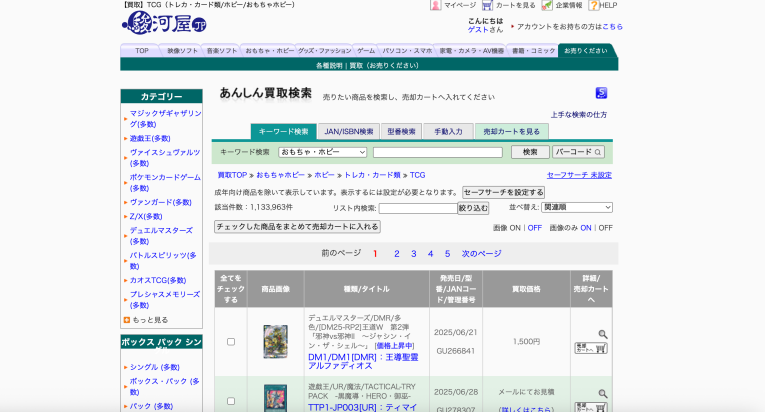Open 映像ソフト navigation tab

182,51
